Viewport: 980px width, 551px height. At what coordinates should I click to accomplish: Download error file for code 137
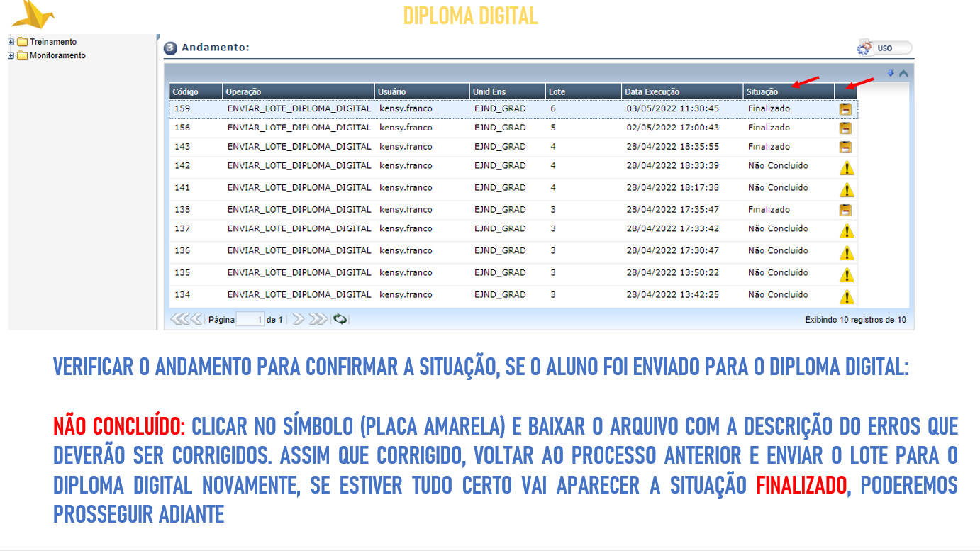point(847,231)
